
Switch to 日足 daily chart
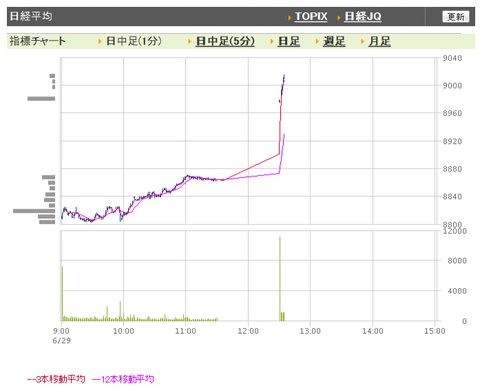(289, 41)
